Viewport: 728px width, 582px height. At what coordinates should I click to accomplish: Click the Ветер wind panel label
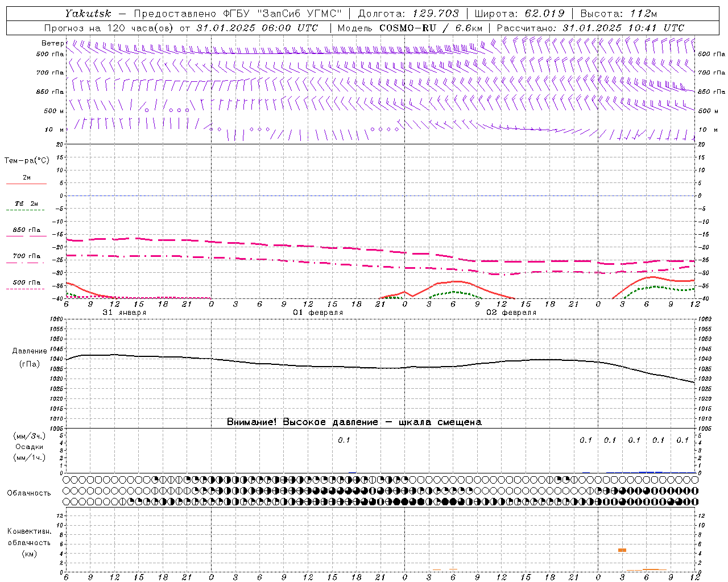tap(52, 43)
